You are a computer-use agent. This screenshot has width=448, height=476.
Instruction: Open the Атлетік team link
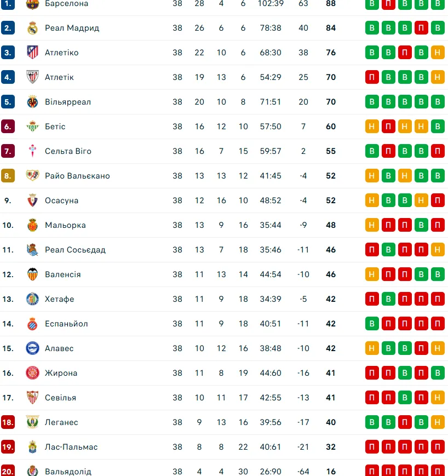(x=59, y=77)
